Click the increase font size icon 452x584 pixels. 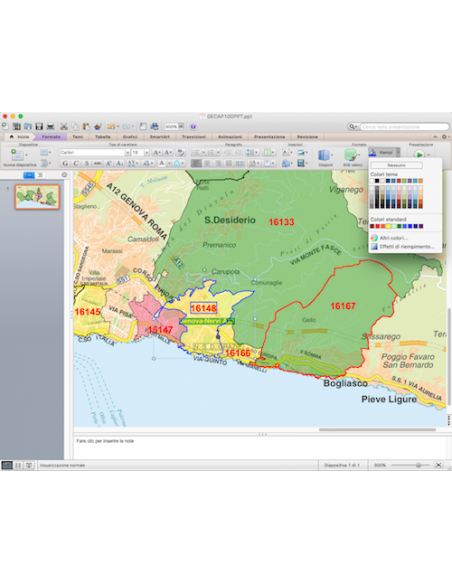click(x=157, y=152)
